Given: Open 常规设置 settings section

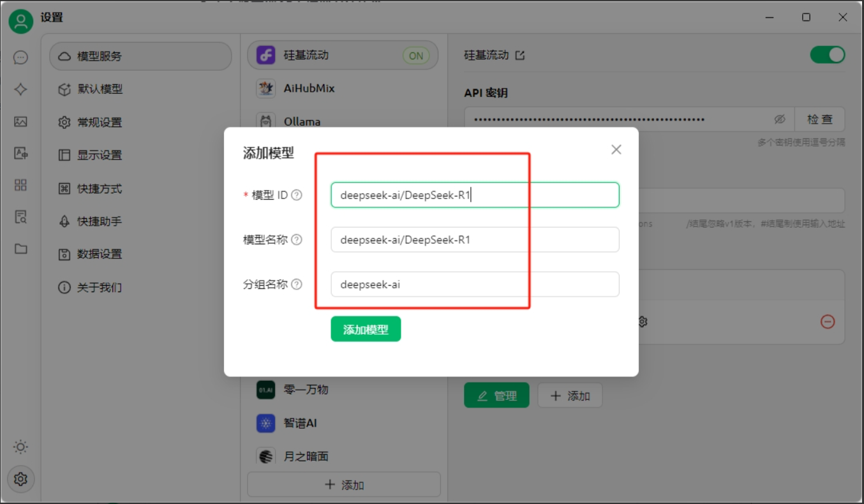Looking at the screenshot, I should click(140, 122).
